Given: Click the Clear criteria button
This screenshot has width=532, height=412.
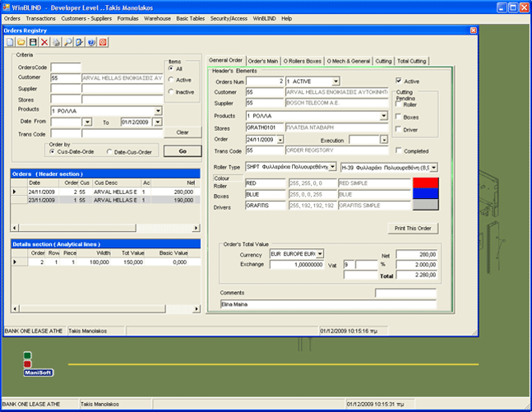Looking at the screenshot, I should pos(183,132).
